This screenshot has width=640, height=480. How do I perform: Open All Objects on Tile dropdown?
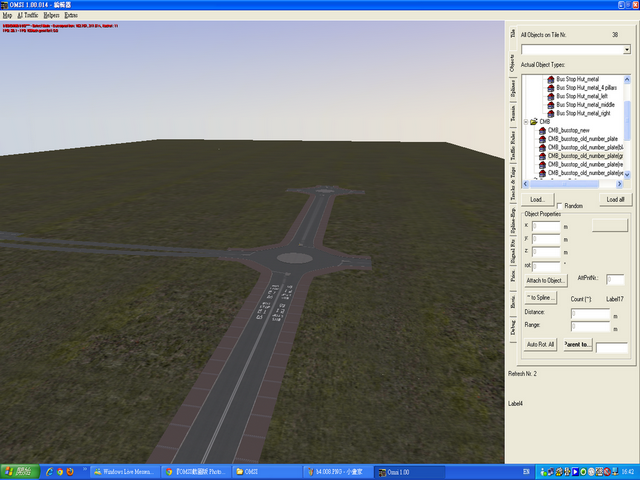[627, 50]
